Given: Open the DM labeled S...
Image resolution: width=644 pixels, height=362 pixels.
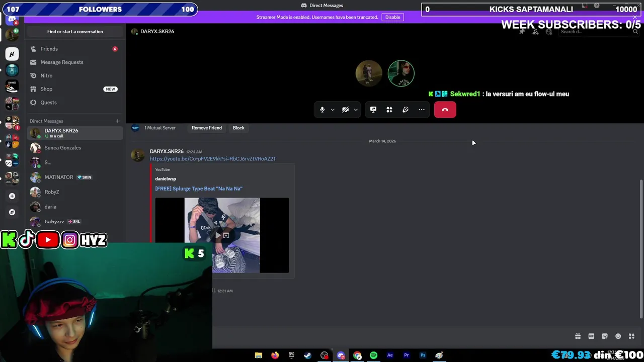Looking at the screenshot, I should 75,162.
